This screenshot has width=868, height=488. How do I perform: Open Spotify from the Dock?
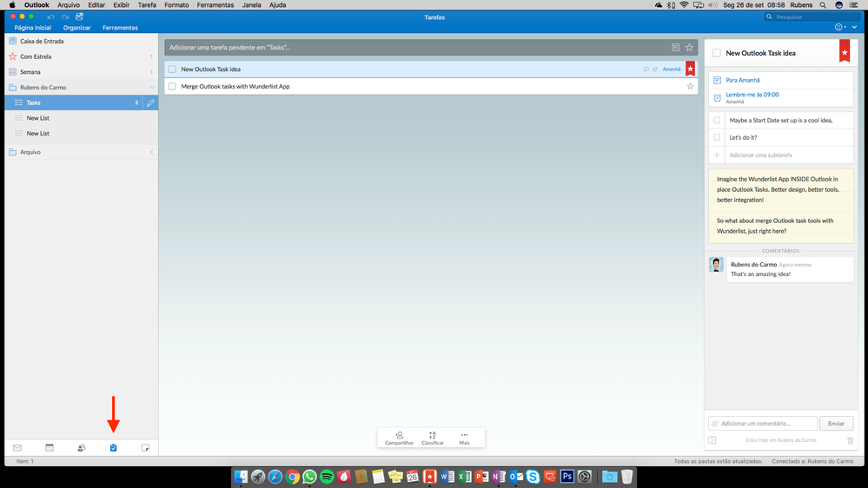click(x=327, y=477)
